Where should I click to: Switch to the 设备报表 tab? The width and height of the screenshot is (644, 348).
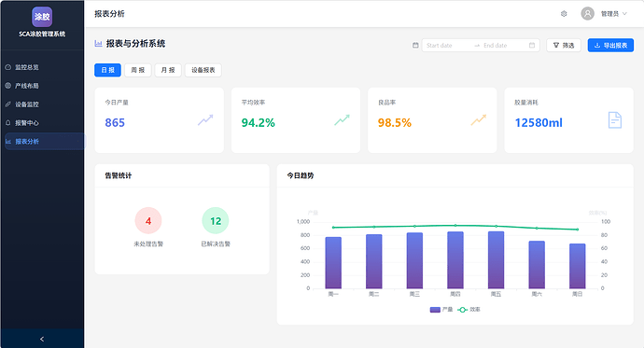click(203, 70)
